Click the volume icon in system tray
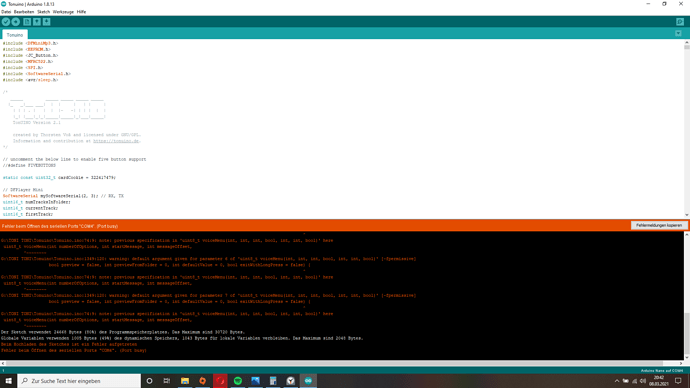 (643, 381)
